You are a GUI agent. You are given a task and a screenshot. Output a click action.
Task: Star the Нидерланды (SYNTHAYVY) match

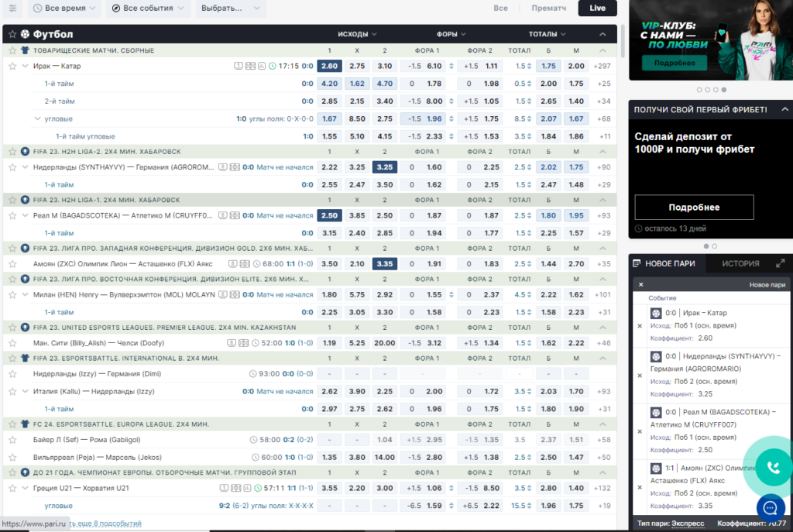[12, 167]
